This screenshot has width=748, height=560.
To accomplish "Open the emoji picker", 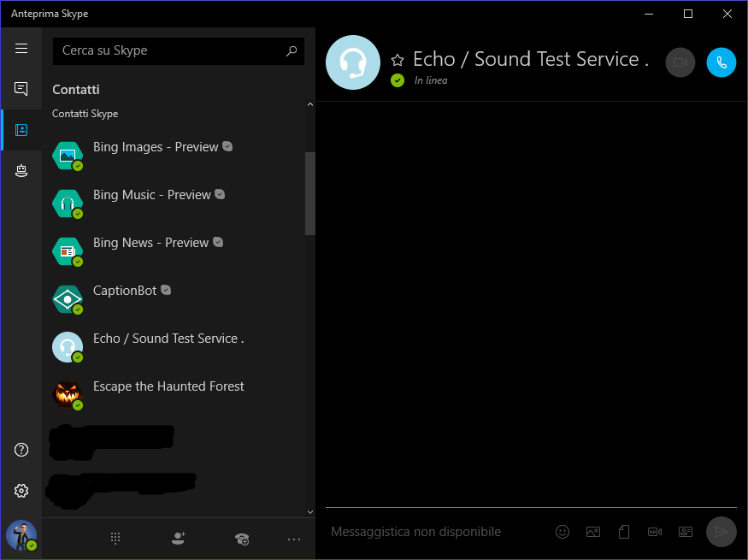I will coord(562,532).
